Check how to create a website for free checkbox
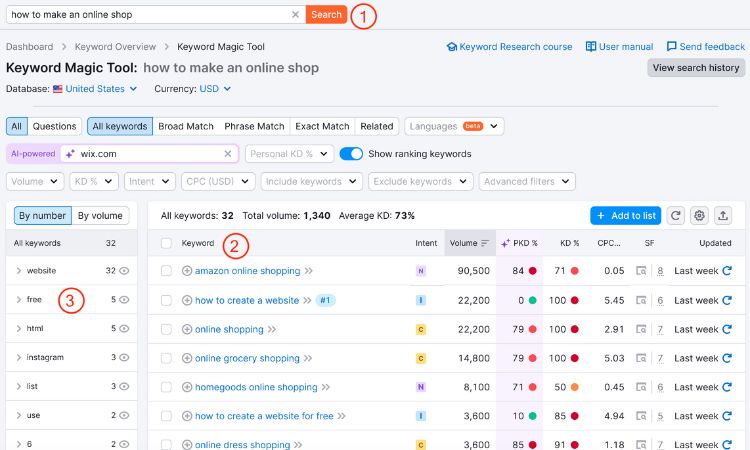The height and width of the screenshot is (450, 750). [166, 416]
